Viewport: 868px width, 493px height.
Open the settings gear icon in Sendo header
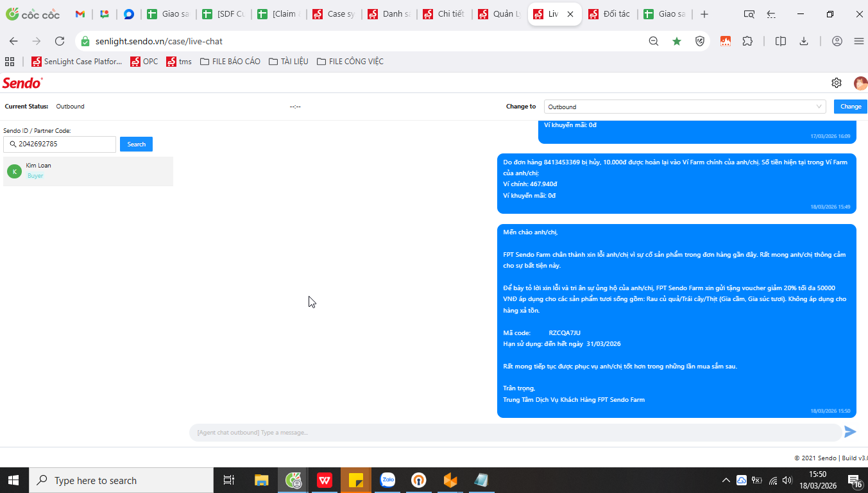(x=836, y=83)
